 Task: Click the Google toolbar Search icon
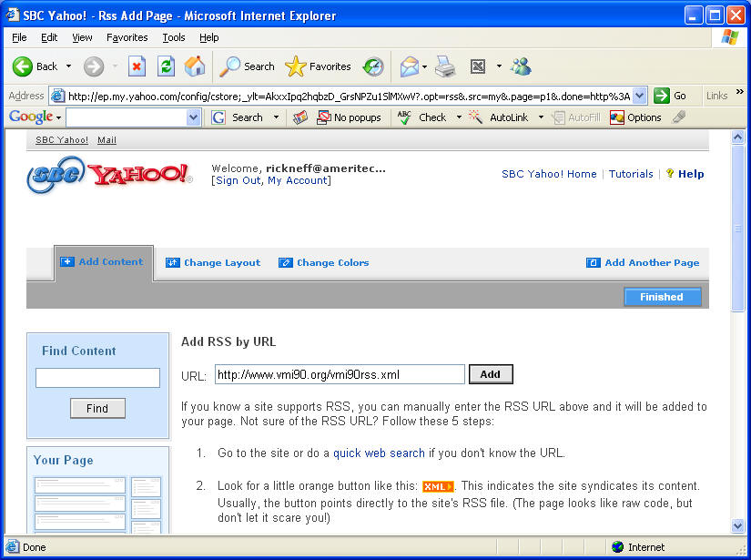[218, 117]
